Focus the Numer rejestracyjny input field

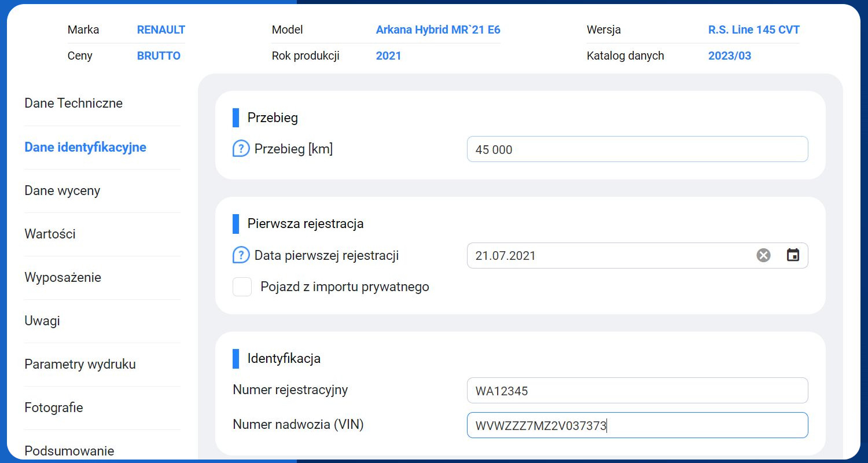pyautogui.click(x=637, y=391)
